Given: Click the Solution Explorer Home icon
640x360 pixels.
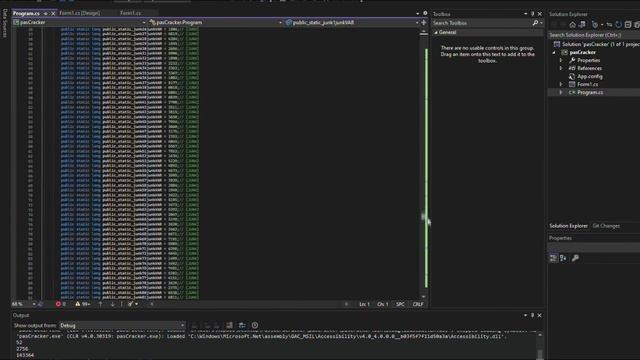Looking at the screenshot, I should (x=573, y=25).
